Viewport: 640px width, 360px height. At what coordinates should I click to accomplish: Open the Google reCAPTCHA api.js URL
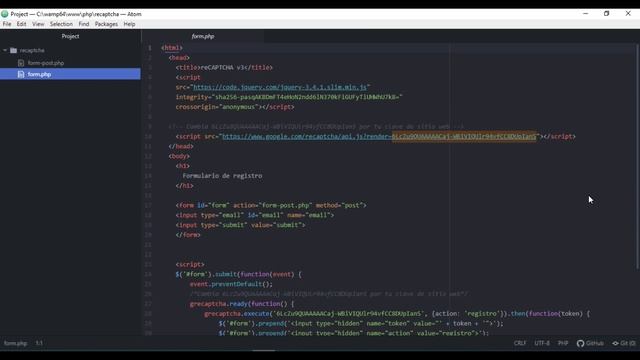click(x=379, y=136)
